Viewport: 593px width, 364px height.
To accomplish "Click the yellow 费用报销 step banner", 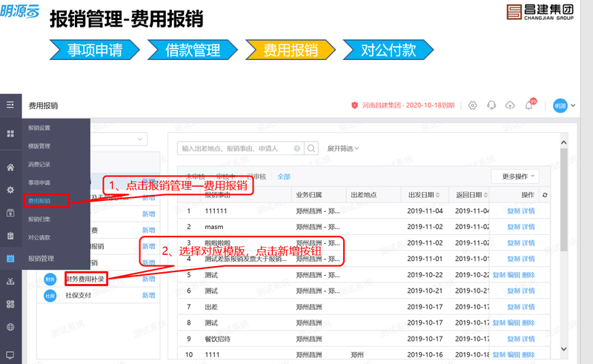I will (291, 50).
